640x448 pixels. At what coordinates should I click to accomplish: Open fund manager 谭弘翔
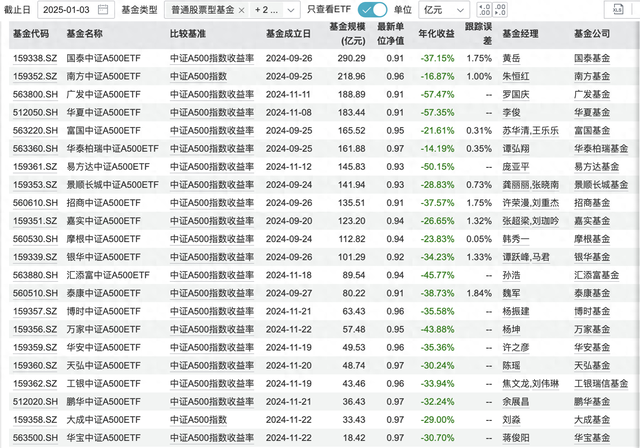(516, 149)
